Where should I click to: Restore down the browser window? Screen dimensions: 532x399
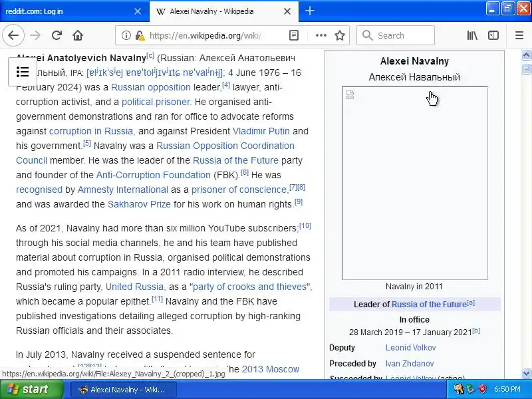[507, 8]
